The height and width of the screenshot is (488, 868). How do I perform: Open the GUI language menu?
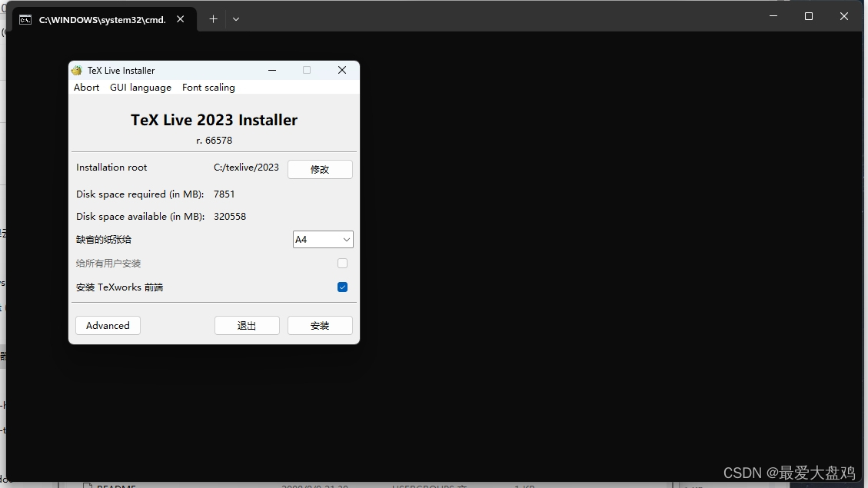(x=141, y=88)
